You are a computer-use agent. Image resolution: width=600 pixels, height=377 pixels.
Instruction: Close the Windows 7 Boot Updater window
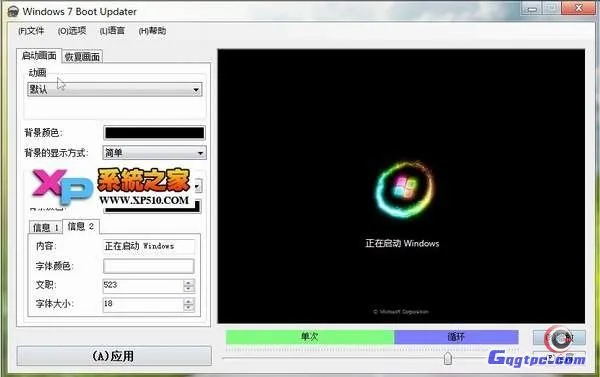[578, 8]
